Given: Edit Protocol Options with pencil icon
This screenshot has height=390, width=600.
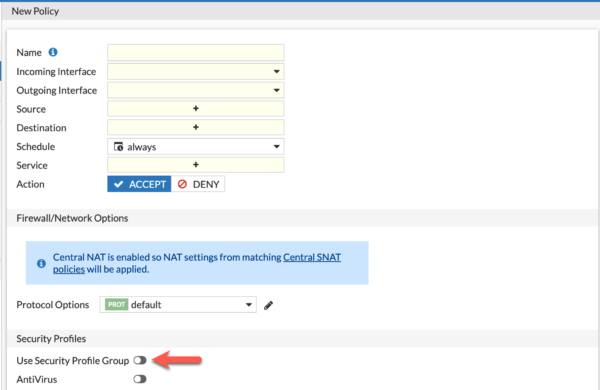Looking at the screenshot, I should (269, 305).
